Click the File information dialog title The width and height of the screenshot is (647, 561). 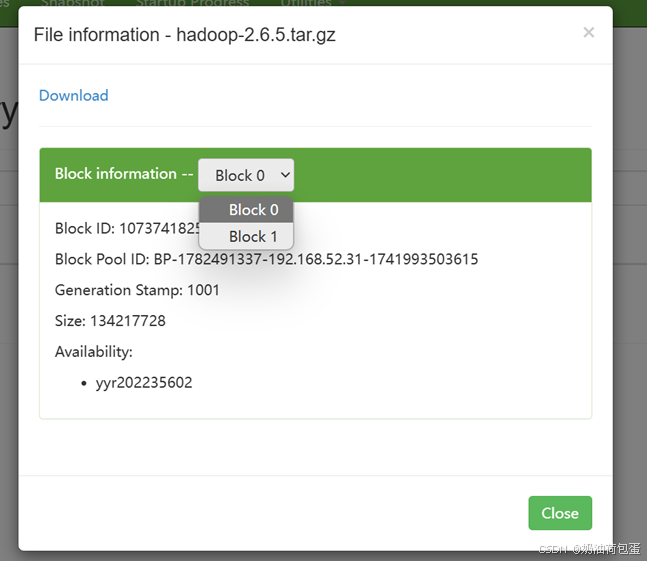click(184, 35)
